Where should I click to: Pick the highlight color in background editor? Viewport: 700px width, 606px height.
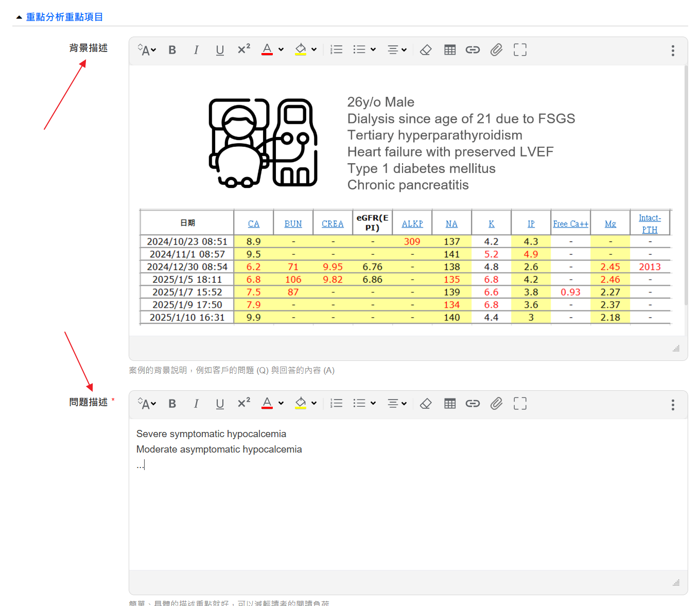[x=301, y=50]
